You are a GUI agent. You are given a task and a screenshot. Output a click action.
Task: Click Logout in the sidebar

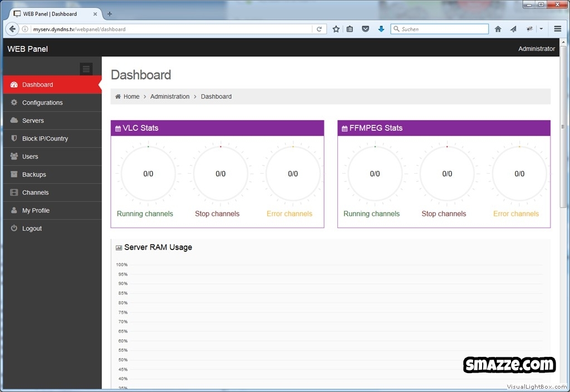point(52,228)
